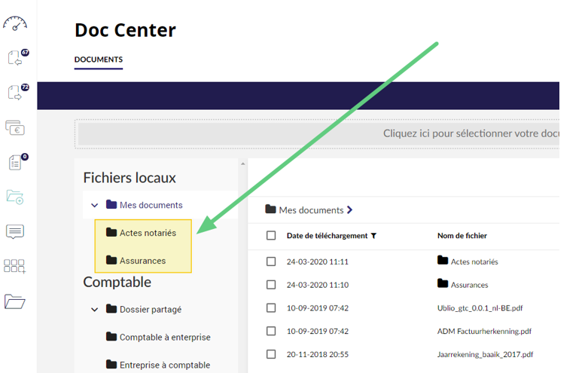Click the Fichiers locaux heading
This screenshot has width=588, height=373.
(x=129, y=178)
